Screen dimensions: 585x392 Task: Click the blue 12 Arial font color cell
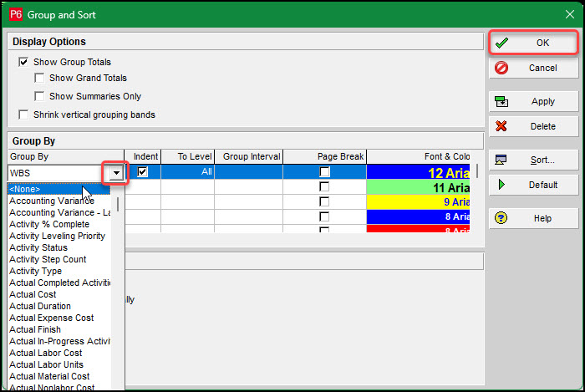tap(418, 172)
